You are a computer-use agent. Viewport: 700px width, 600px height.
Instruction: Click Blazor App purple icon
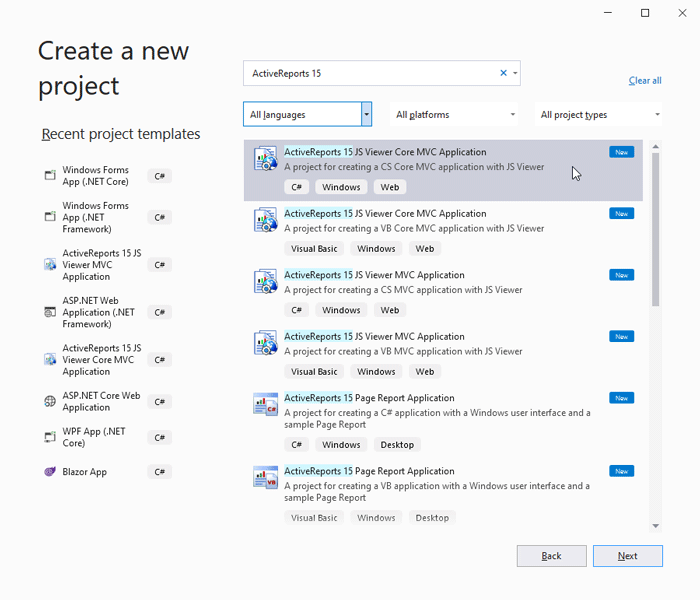click(x=50, y=471)
